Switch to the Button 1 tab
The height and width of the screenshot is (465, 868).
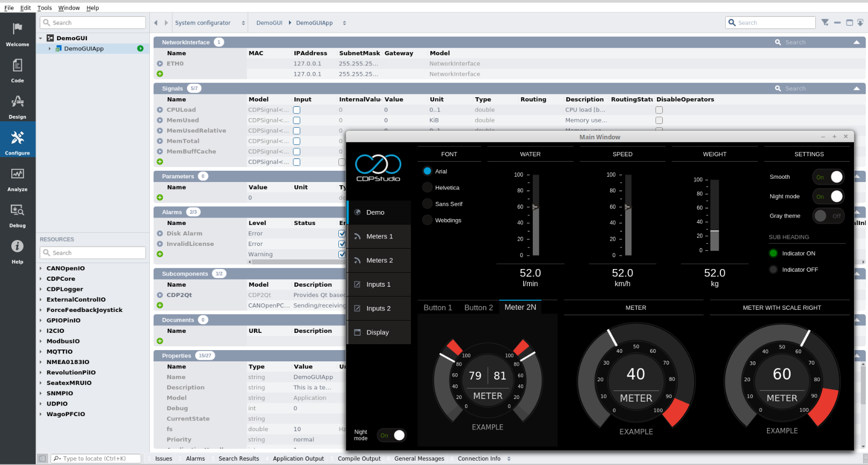coord(438,308)
